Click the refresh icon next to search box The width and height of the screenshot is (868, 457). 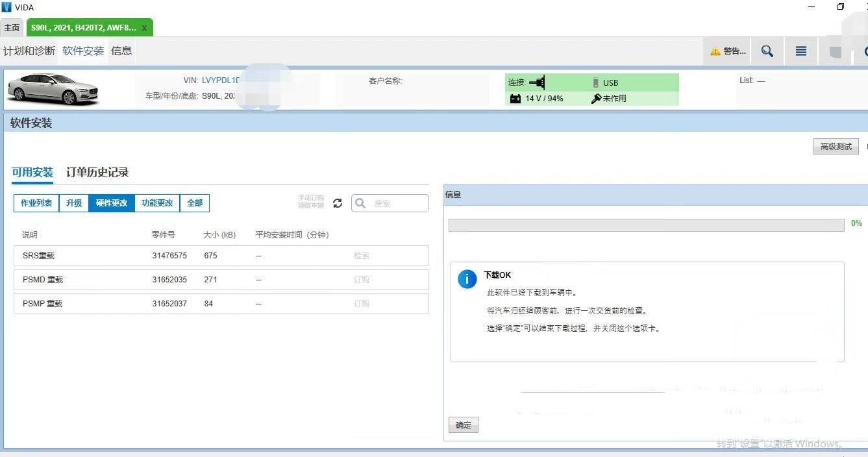coord(338,203)
